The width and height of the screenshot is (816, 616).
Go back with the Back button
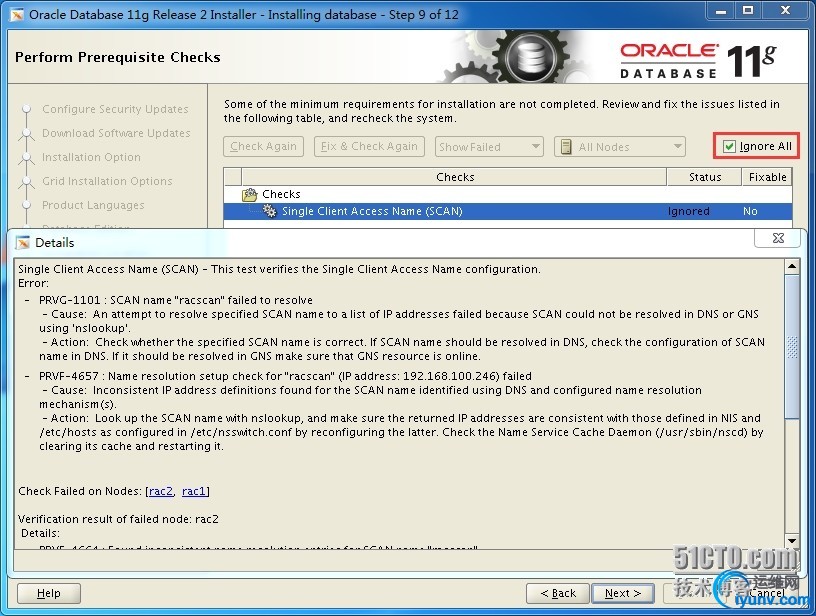[558, 594]
